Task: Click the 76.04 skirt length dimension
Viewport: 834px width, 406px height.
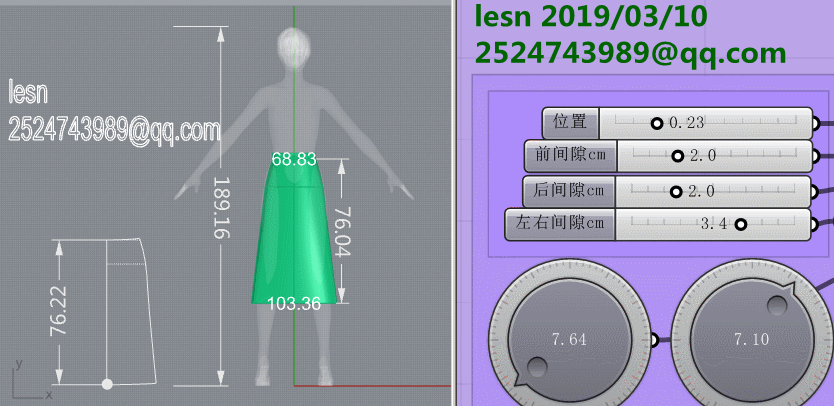Action: click(x=341, y=231)
